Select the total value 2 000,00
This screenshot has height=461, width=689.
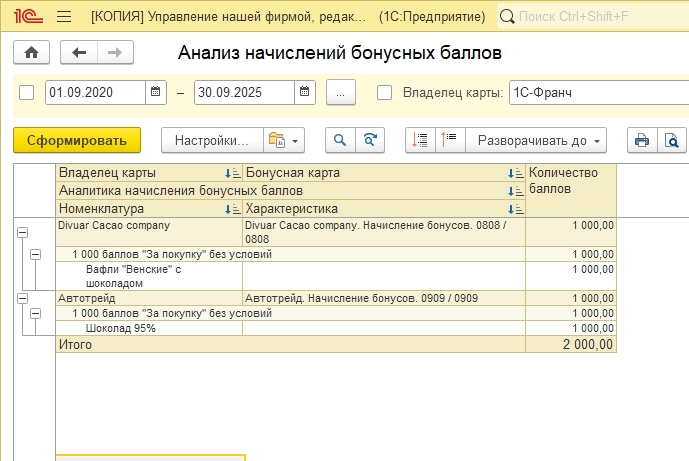(571, 344)
